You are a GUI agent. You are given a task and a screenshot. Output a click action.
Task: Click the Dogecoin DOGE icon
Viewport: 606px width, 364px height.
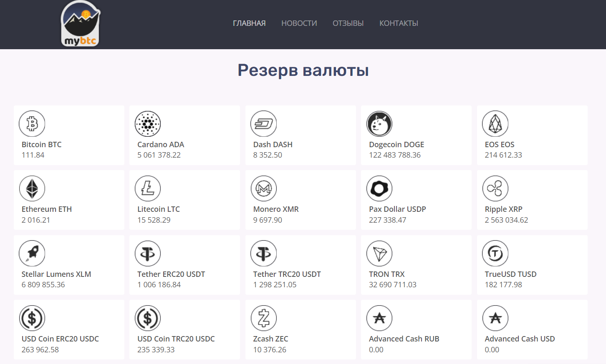tap(379, 124)
